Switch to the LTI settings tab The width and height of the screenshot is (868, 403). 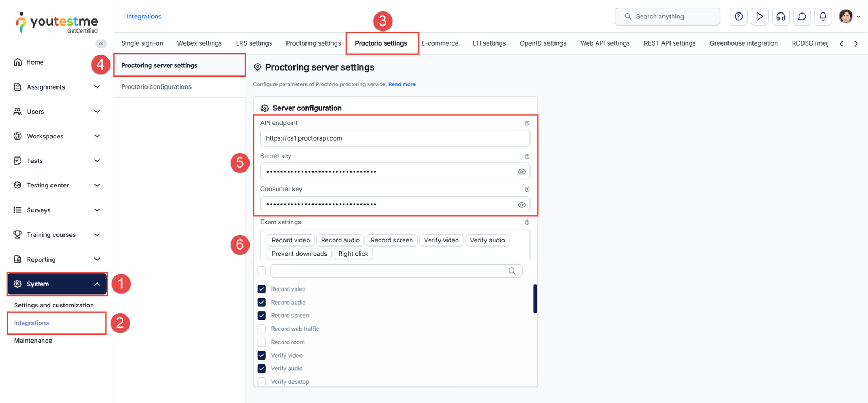click(x=489, y=43)
